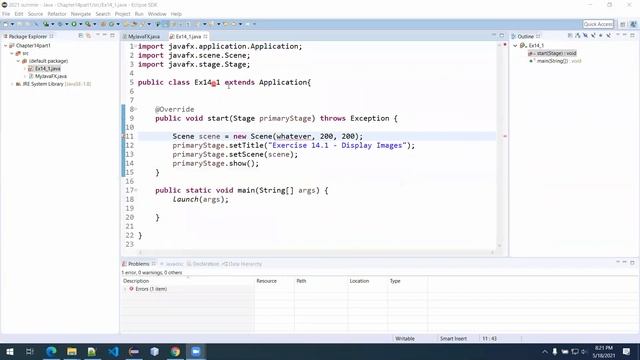
Task: Collapse the Chapter14part1 project node
Action: click(6, 46)
